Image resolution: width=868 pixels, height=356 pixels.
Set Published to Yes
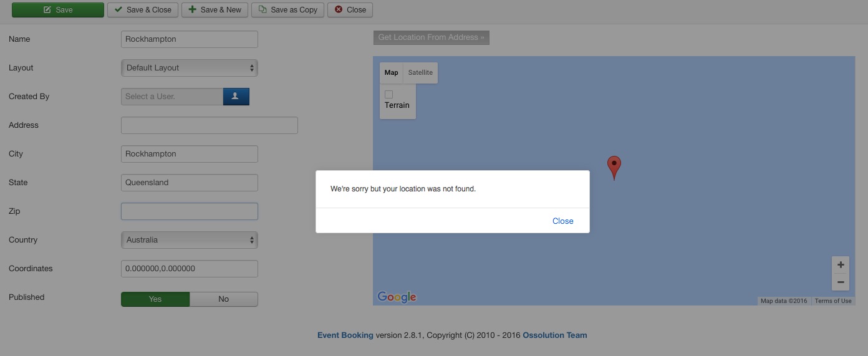[155, 299]
